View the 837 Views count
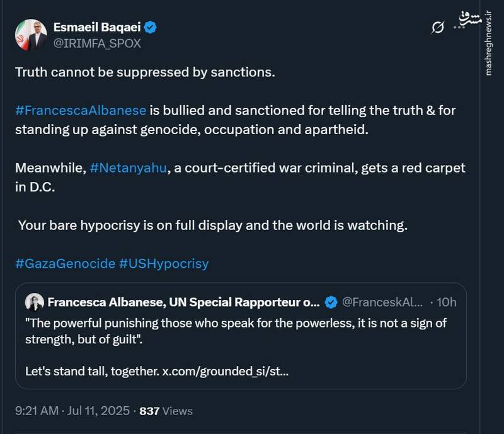 pos(166,411)
